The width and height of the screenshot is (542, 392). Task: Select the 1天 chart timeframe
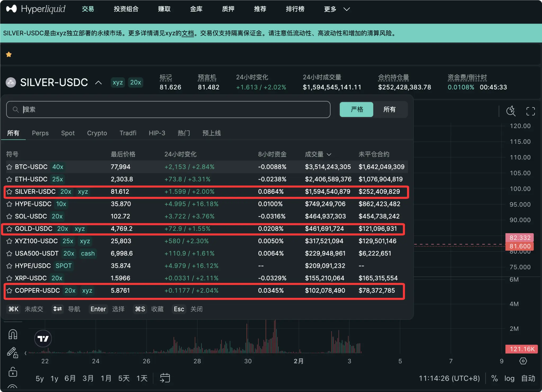pyautogui.click(x=142, y=378)
